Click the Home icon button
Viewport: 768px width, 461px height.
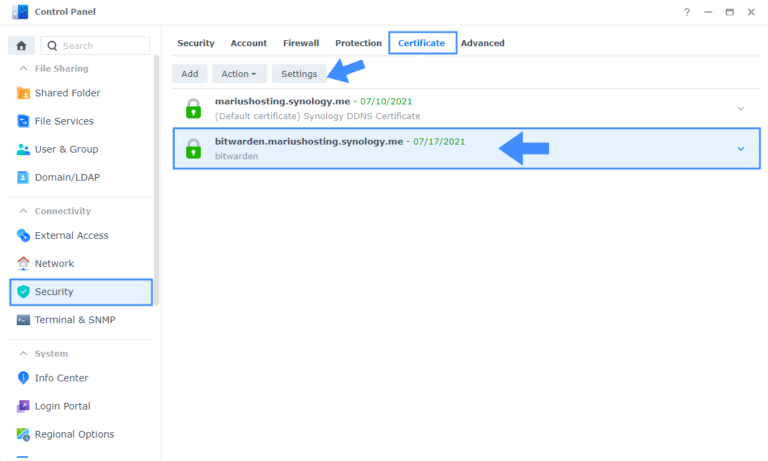(x=21, y=46)
